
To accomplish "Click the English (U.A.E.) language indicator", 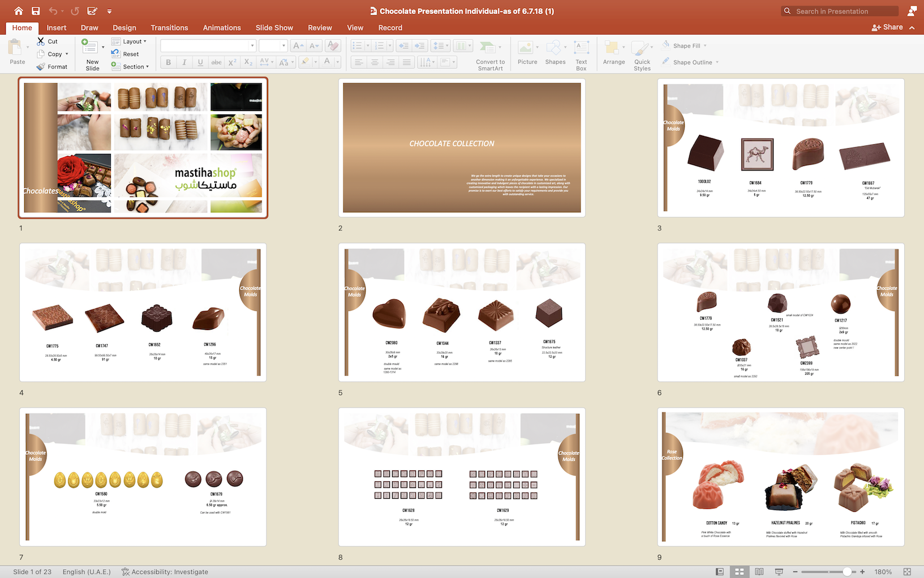I will [87, 572].
